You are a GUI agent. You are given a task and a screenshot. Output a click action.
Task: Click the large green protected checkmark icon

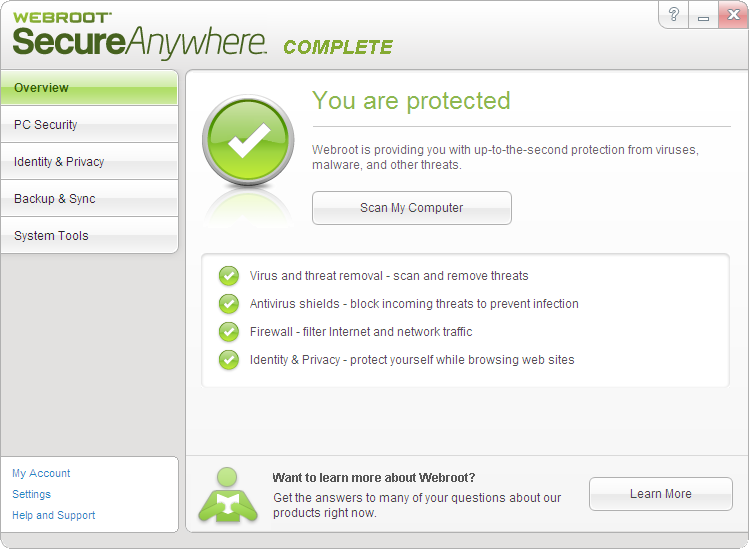coord(248,143)
